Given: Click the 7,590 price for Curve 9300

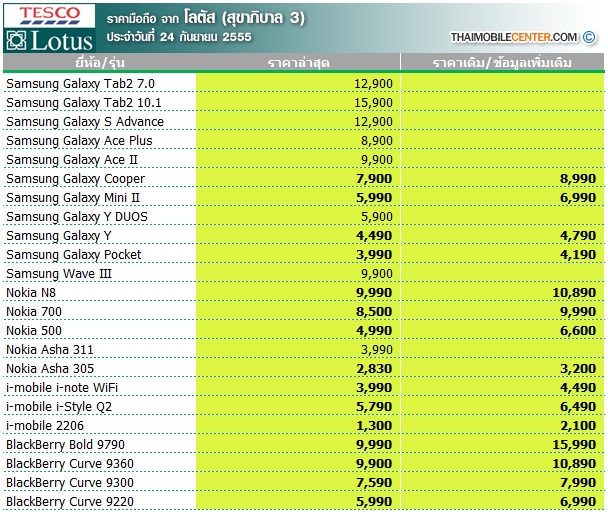Looking at the screenshot, I should click(374, 483).
